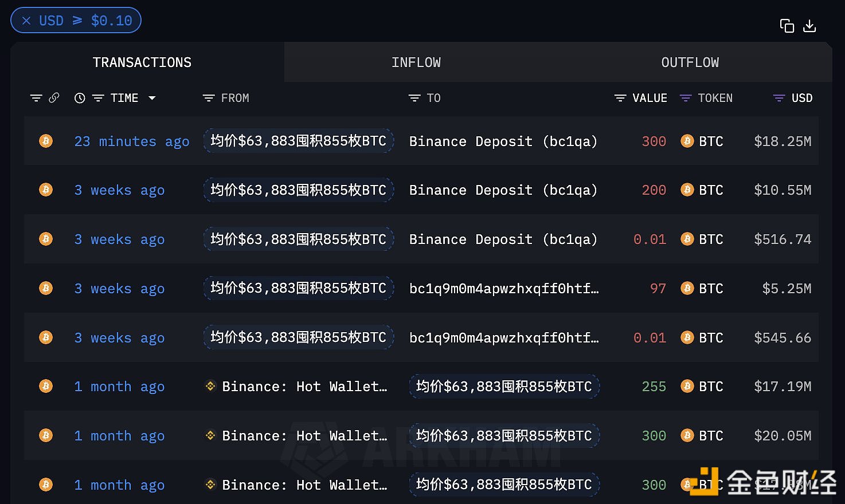Open the TIME column filter icon
845x504 pixels.
tap(98, 98)
